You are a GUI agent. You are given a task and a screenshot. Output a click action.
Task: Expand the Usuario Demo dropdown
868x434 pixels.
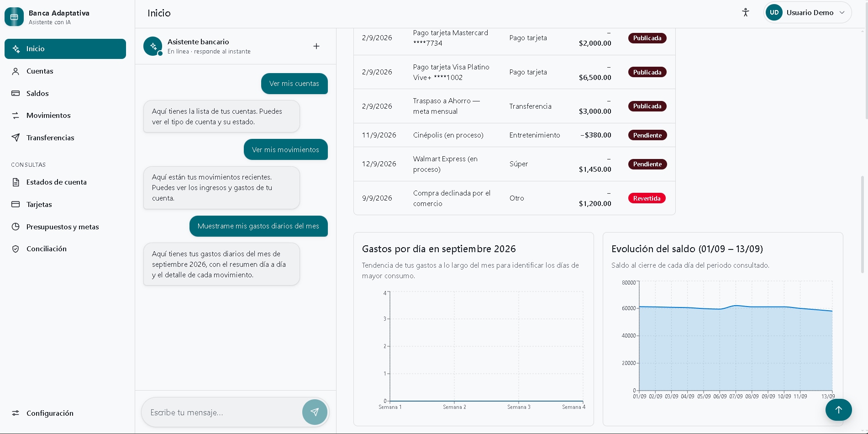pos(807,13)
